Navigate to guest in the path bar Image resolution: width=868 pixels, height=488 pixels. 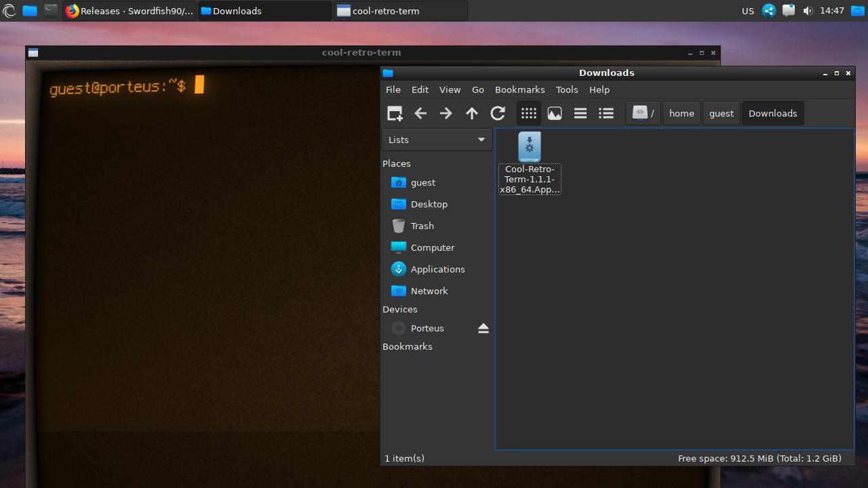722,114
